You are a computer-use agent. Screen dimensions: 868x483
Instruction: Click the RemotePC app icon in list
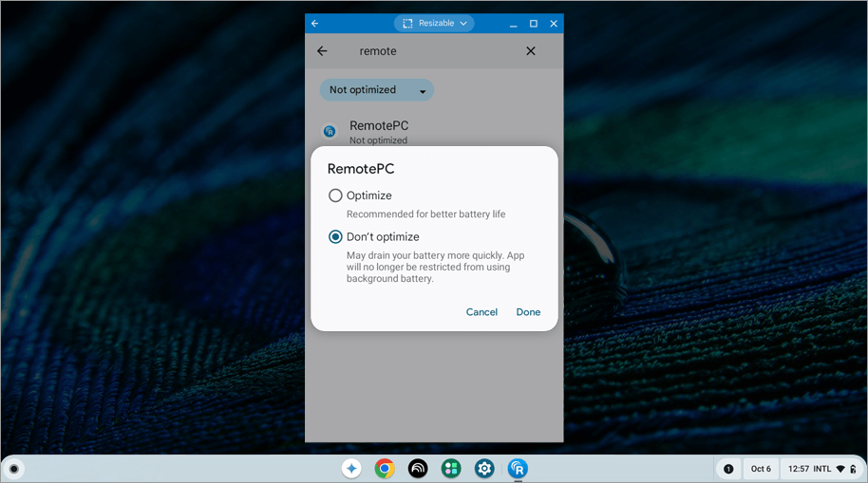coord(330,132)
